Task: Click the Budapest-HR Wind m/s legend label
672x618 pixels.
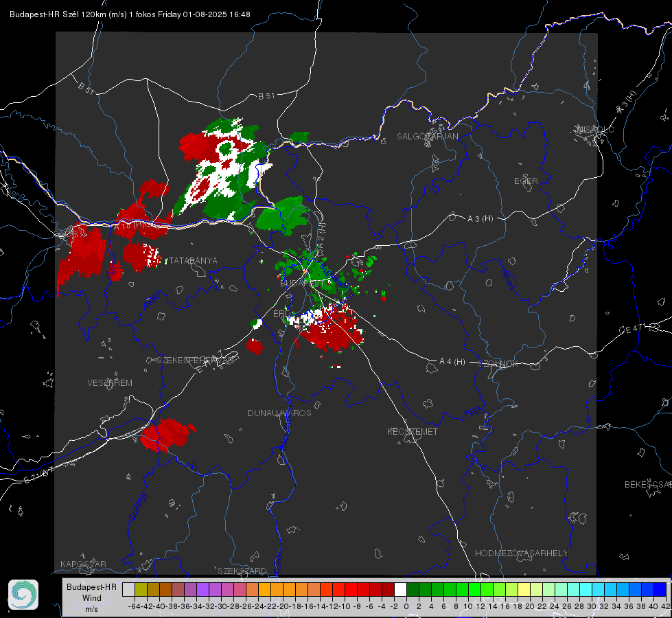Action: tap(91, 598)
